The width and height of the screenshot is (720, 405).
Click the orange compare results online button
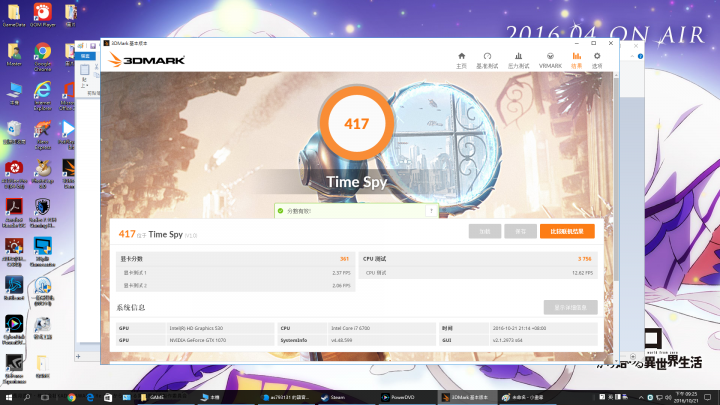click(567, 231)
